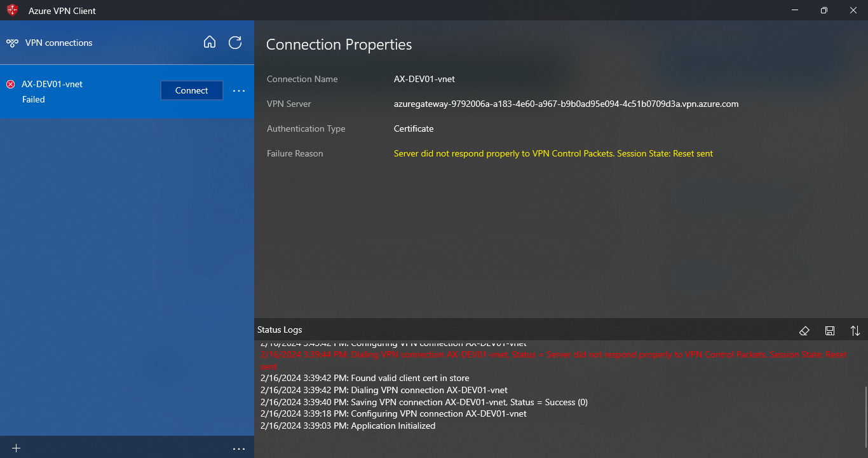The width and height of the screenshot is (868, 458).
Task: Minimize the Azure VPN Client window
Action: pos(795,10)
